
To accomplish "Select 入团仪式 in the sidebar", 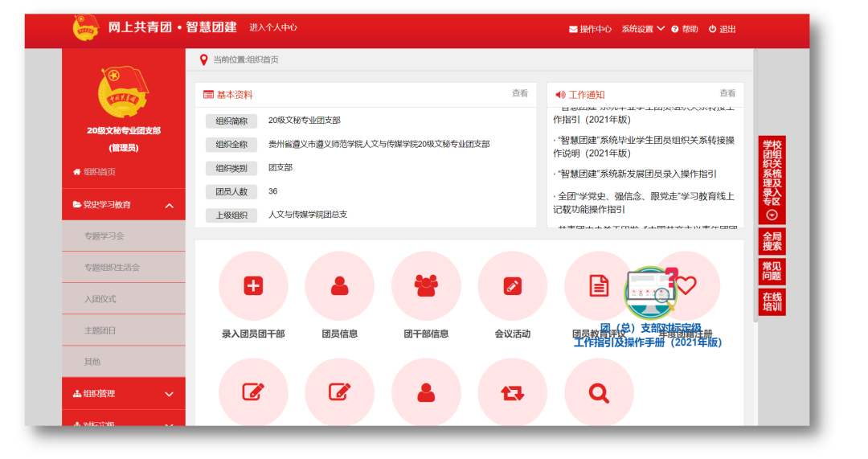I will [100, 299].
